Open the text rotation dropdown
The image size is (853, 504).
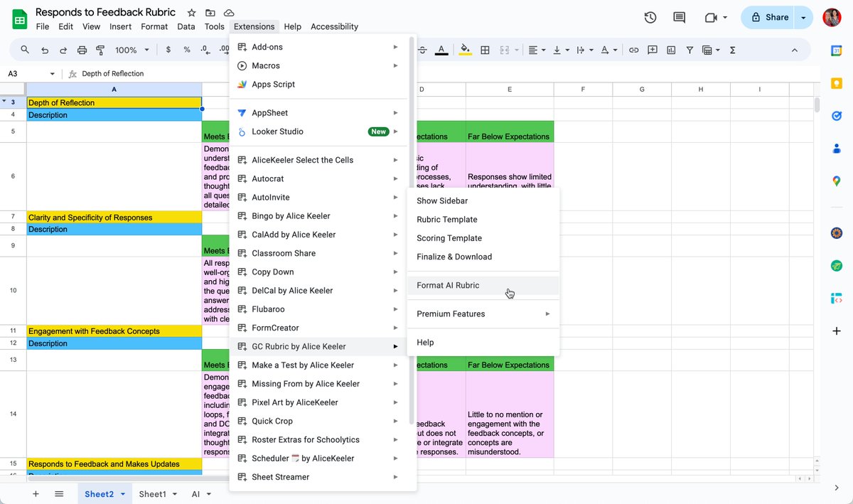[x=608, y=50]
